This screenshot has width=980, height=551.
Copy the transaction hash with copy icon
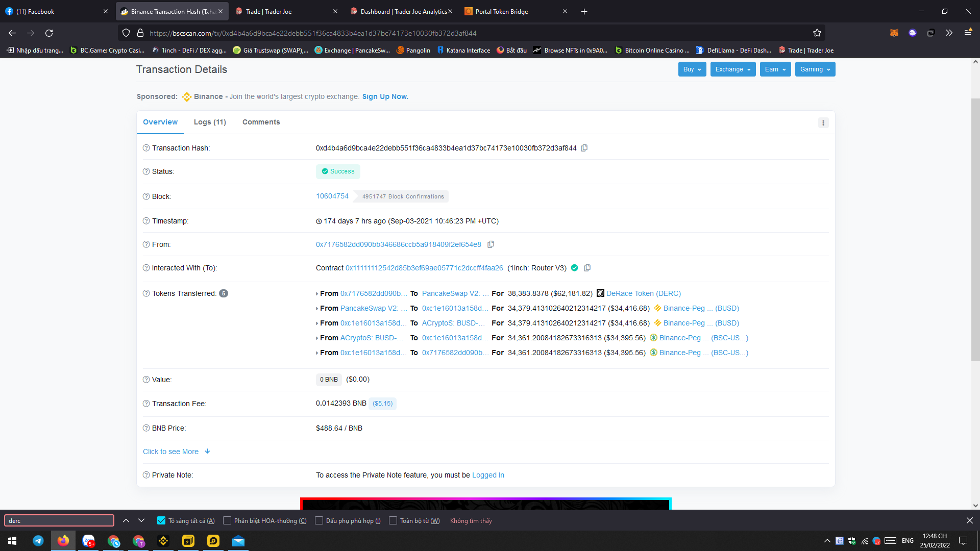pos(584,148)
